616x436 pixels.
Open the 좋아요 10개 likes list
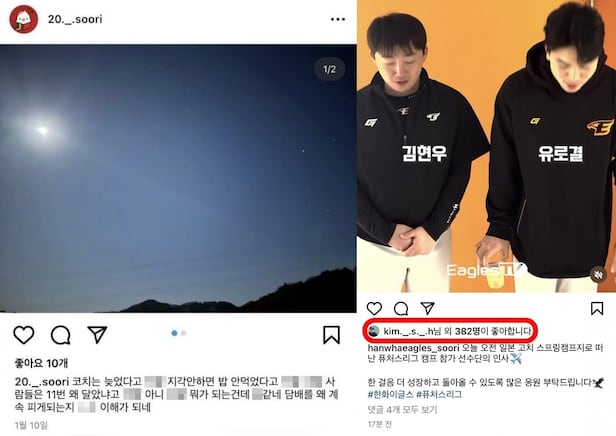(41, 363)
